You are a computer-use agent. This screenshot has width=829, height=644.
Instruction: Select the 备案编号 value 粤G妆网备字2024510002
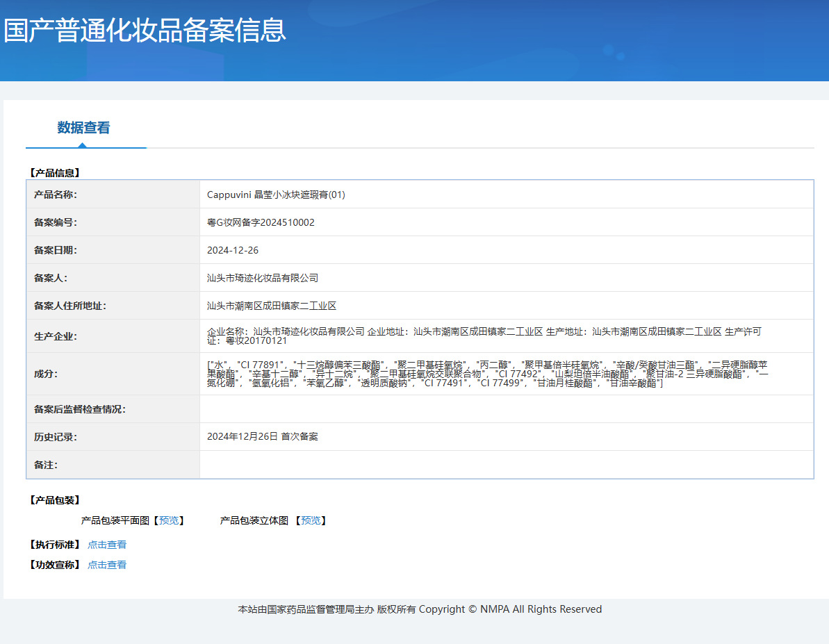point(261,222)
